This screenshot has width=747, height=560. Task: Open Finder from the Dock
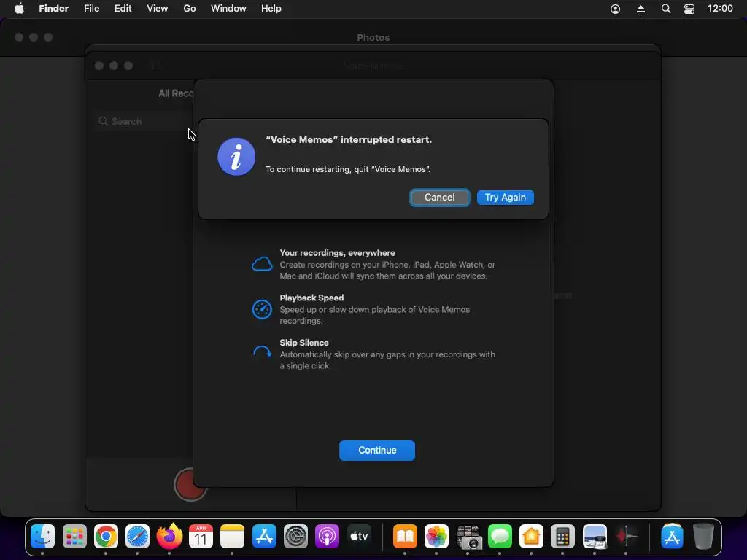[x=43, y=537]
